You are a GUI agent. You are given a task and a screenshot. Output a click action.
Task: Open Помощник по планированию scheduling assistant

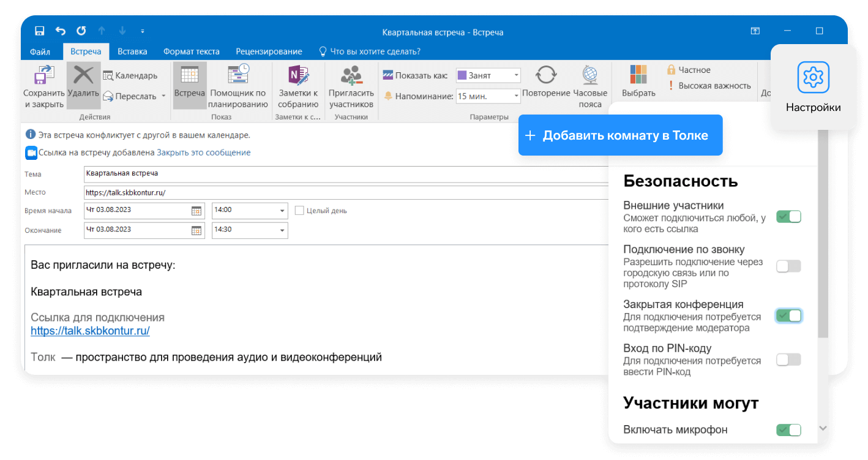click(x=238, y=75)
